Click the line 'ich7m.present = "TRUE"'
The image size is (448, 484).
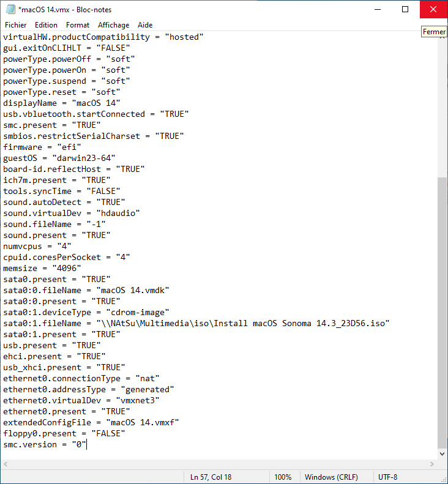pos(57,180)
